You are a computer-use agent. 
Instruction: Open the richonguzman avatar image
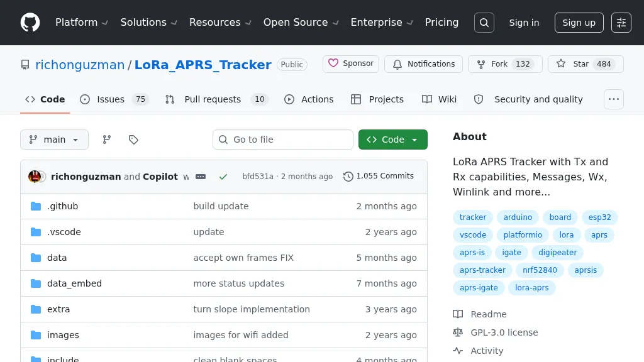pos(35,177)
